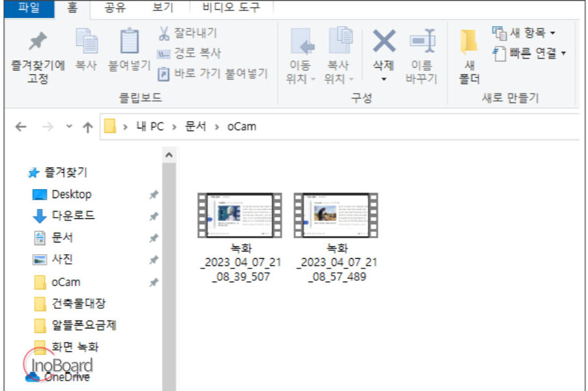Open the Move to (이동 위치) menu
Viewport: 588px width, 391px height.
tap(301, 56)
